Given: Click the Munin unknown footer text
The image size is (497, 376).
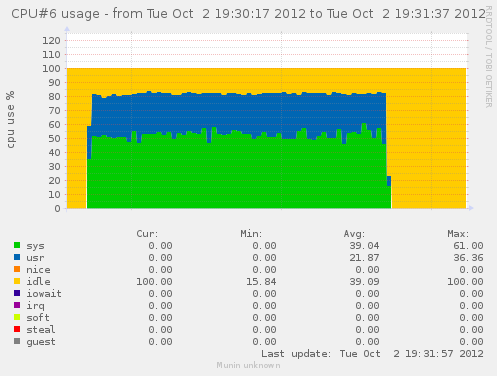Looking at the screenshot, I should click(248, 365).
